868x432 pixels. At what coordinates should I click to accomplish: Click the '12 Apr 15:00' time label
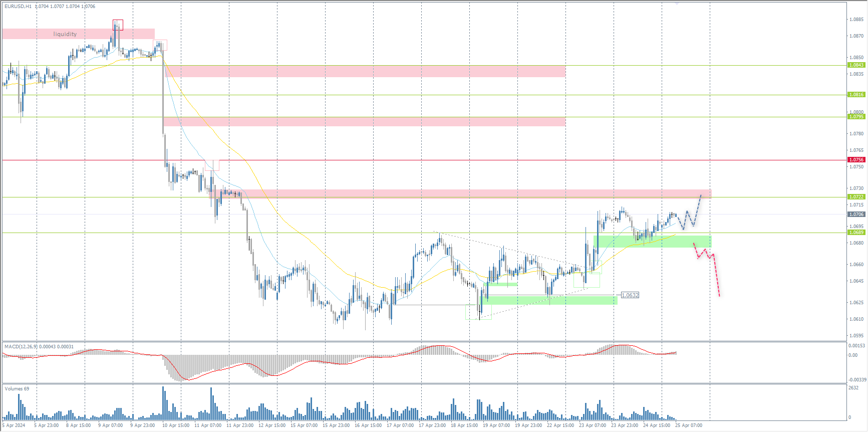pos(272,425)
